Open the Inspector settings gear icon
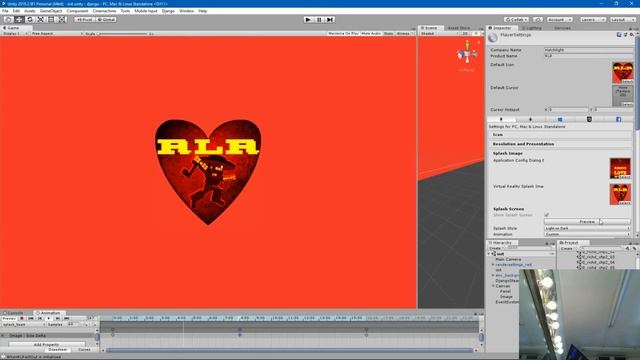Image resolution: width=640 pixels, height=360 pixels. click(631, 35)
